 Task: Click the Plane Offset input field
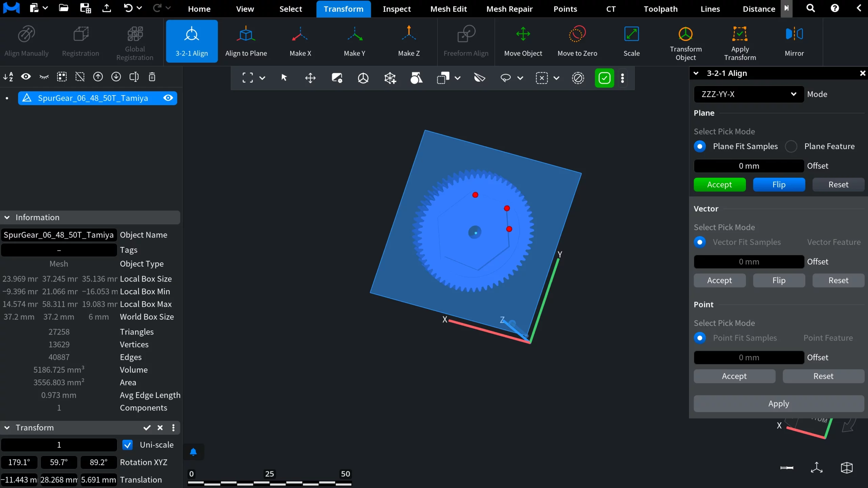pos(749,166)
